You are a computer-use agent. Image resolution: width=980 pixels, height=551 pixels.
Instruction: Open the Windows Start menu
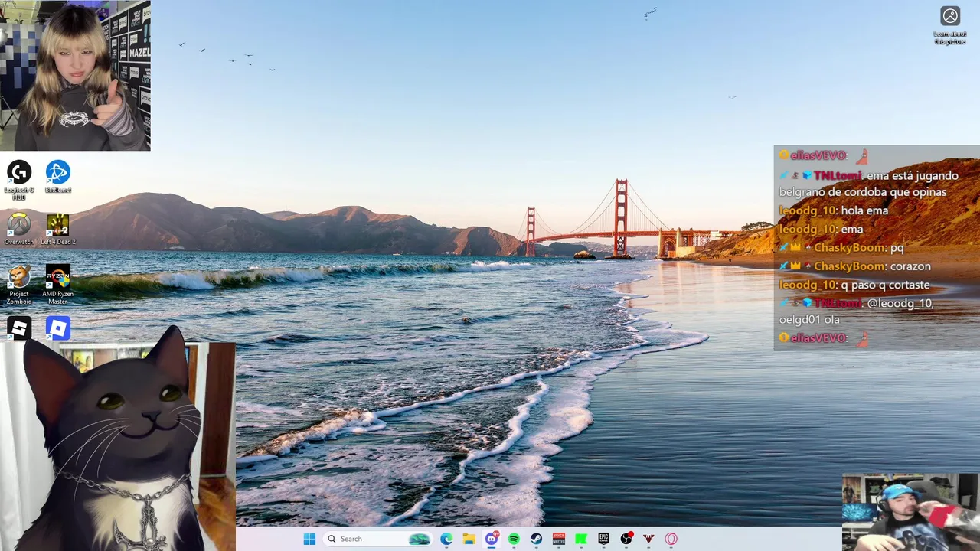click(x=309, y=539)
